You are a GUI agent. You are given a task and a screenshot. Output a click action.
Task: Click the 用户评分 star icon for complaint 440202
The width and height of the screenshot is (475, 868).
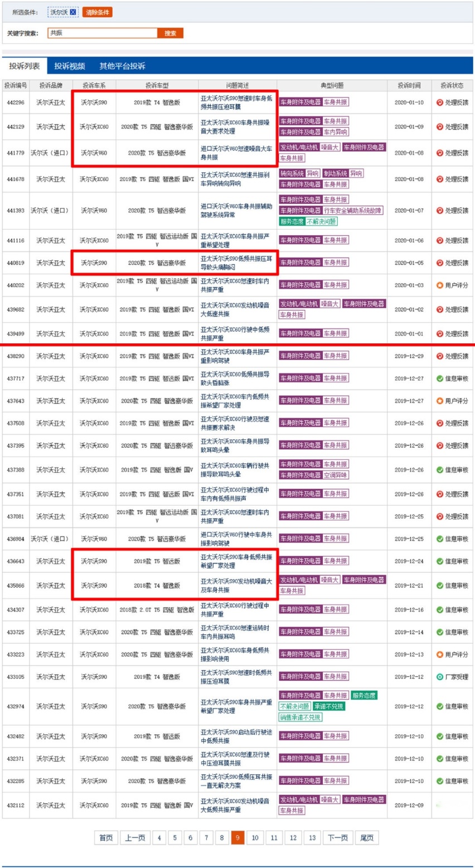click(439, 285)
